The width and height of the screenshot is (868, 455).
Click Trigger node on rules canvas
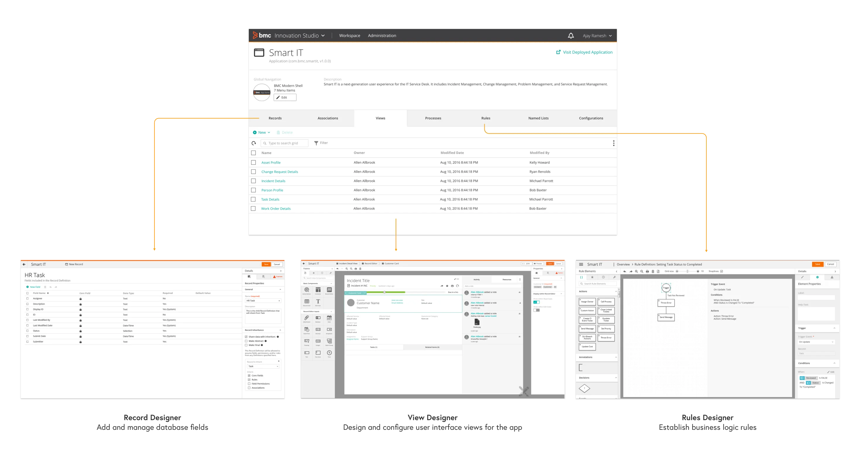[666, 288]
